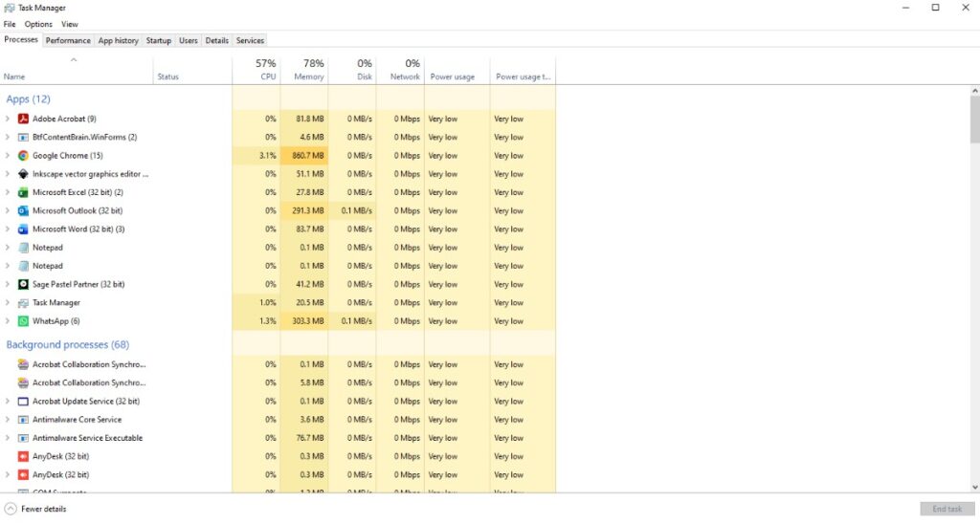The image size is (980, 524).
Task: Click the Inkscape vector graphics editor icon
Action: (23, 174)
